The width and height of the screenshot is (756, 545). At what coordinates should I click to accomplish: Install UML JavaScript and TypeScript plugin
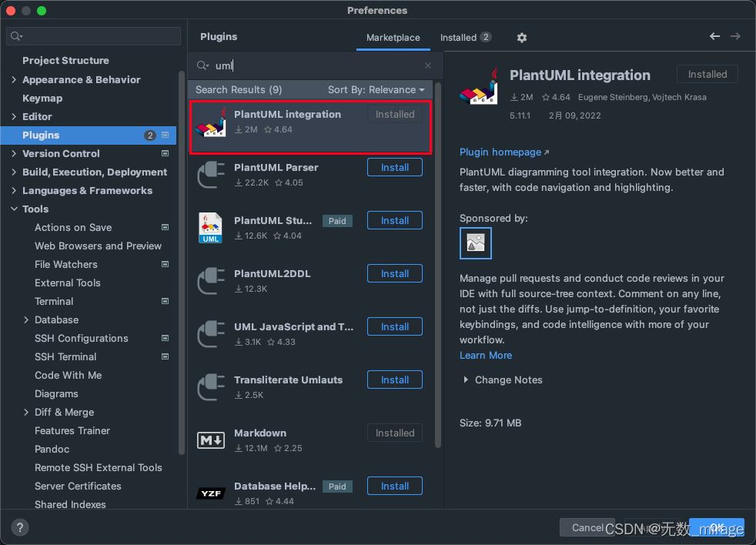point(395,326)
